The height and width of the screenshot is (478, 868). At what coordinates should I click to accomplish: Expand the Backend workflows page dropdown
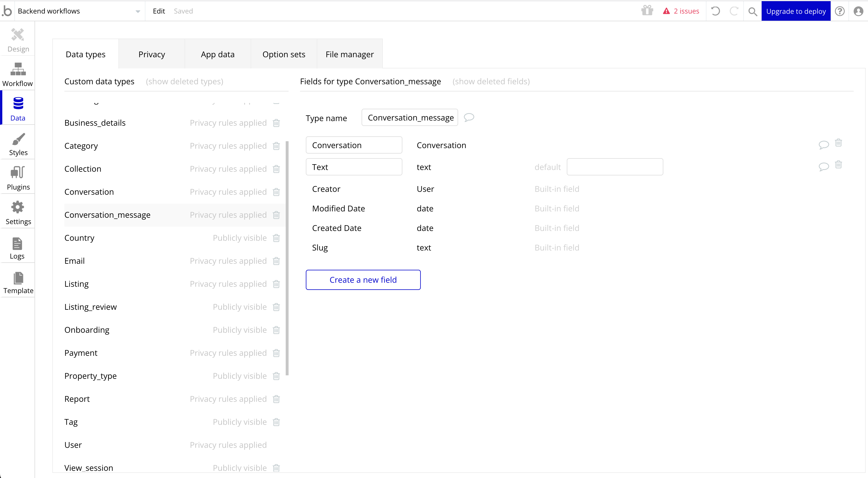[x=137, y=11]
